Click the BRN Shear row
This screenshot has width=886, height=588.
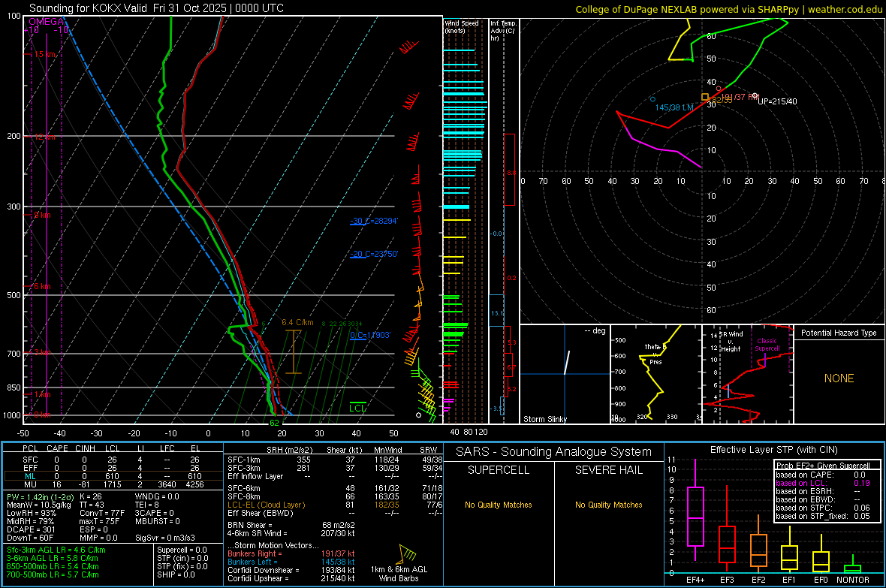291,525
